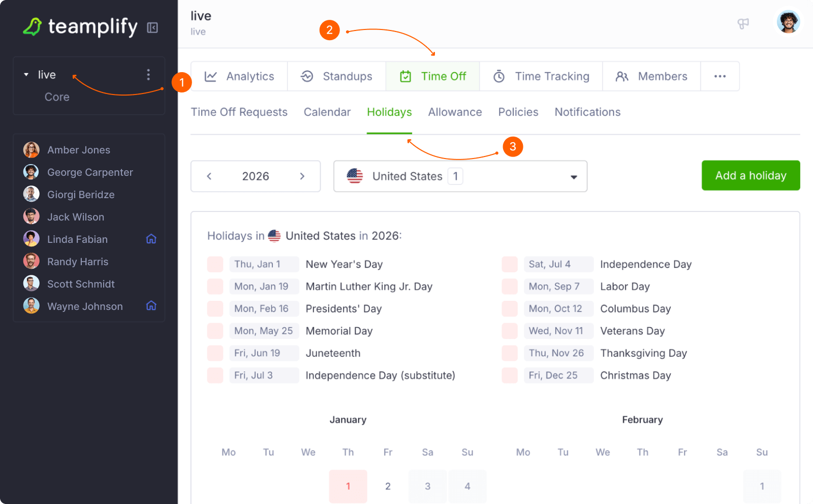Click the three-dot menu beside live

[148, 75]
